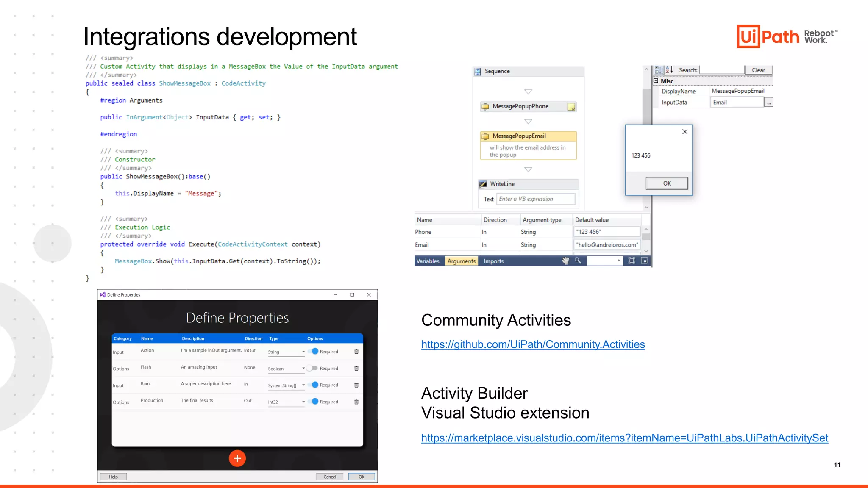The height and width of the screenshot is (488, 868).
Task: Toggle Required switch for Action
Action: point(314,351)
